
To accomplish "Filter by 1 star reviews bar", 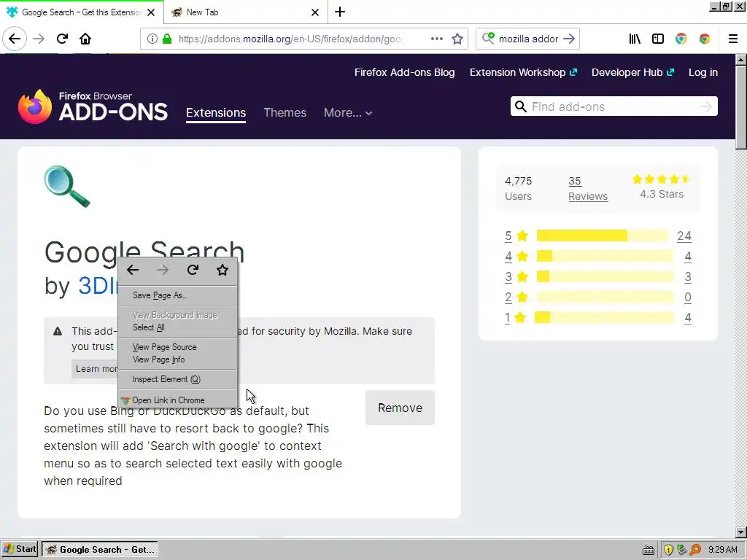I will click(604, 318).
